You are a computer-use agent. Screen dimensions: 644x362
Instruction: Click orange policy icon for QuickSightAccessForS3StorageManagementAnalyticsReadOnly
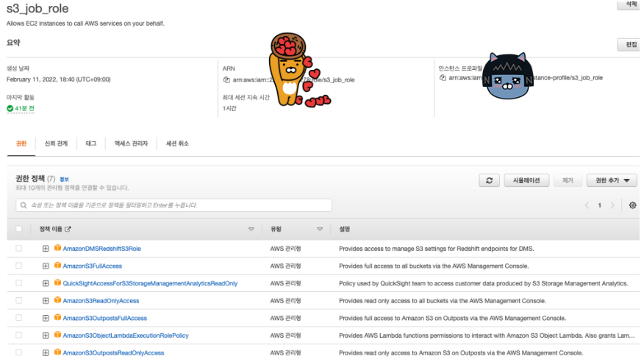click(57, 283)
